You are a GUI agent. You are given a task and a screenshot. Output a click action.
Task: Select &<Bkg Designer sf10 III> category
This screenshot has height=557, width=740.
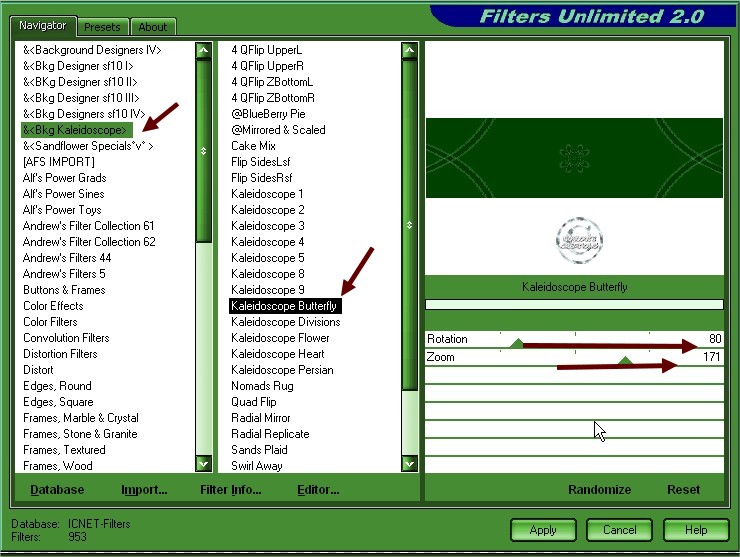pyautogui.click(x=81, y=98)
